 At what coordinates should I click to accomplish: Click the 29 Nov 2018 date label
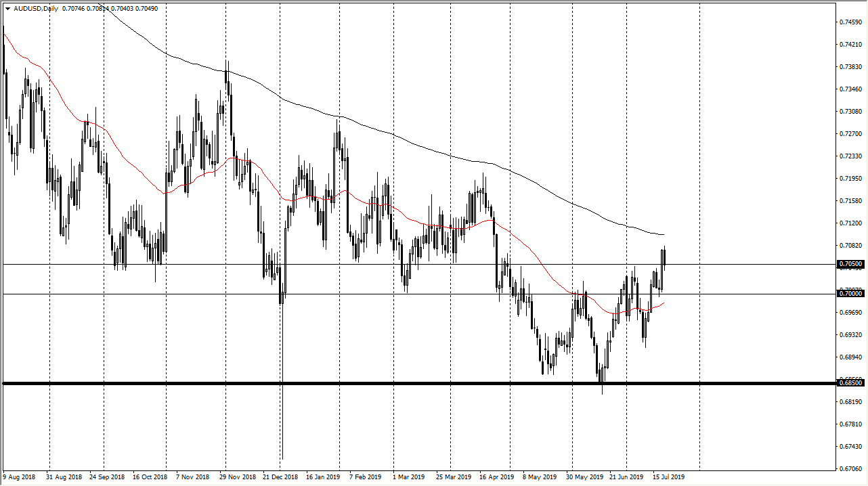click(x=236, y=477)
